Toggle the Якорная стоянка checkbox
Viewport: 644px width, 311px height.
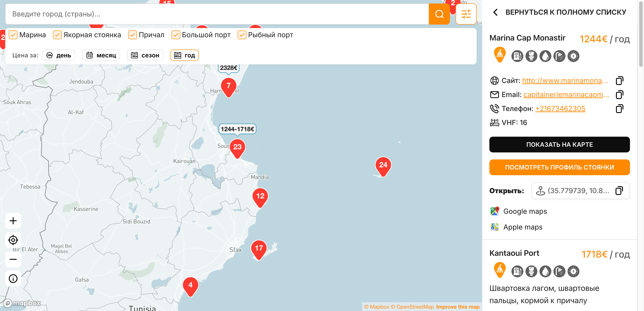57,35
